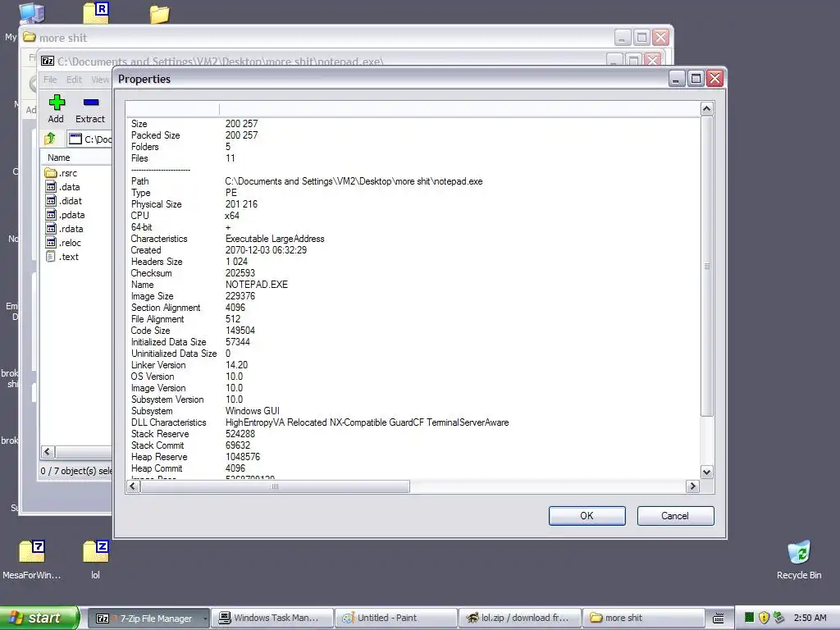The image size is (840, 630).
Task: Click the Linker Version value 14.20
Action: tap(236, 365)
